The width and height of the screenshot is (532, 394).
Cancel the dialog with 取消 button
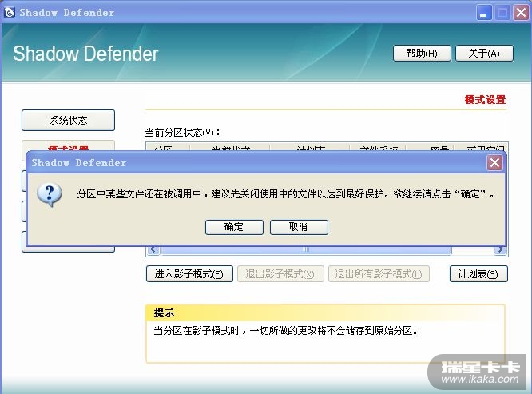[x=299, y=227]
